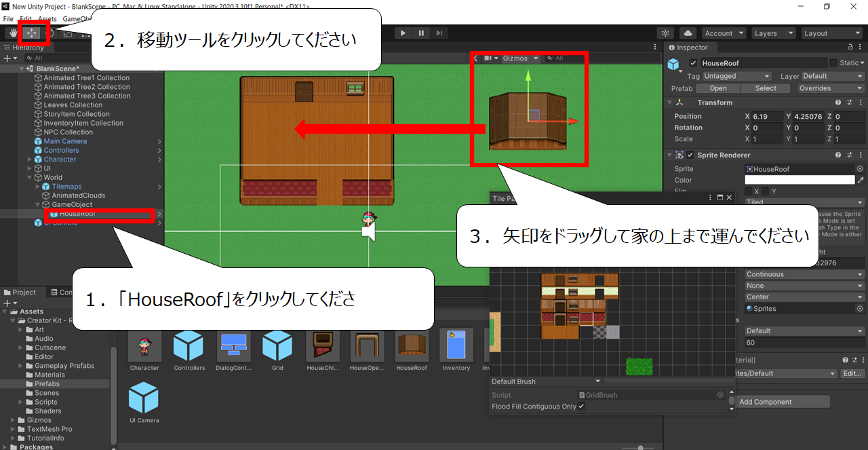Select Leaves Collection in hierarchy
868x450 pixels.
click(73, 105)
